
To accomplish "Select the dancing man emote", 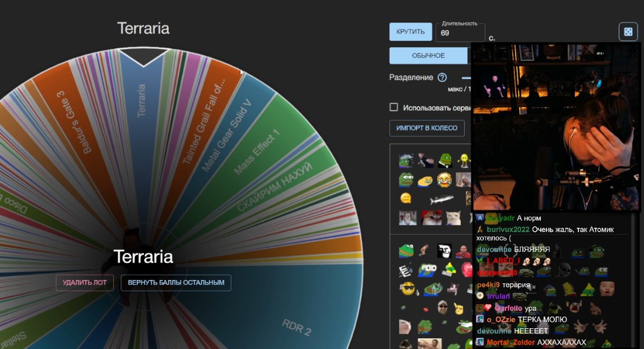I will coord(425,160).
